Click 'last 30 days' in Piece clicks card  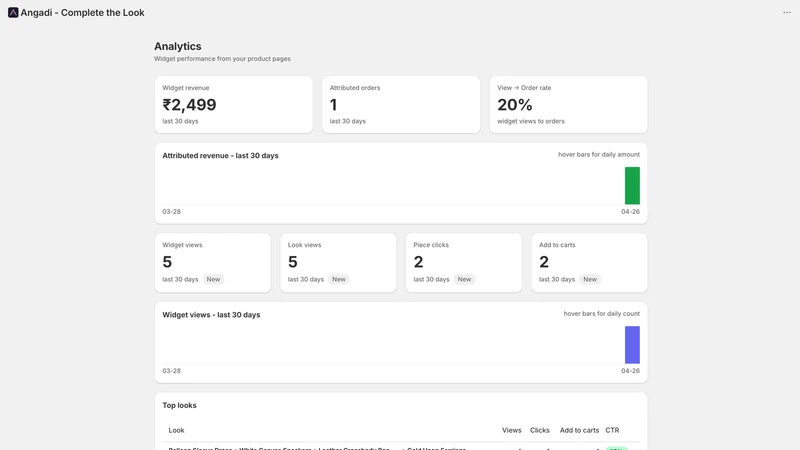[431, 280]
